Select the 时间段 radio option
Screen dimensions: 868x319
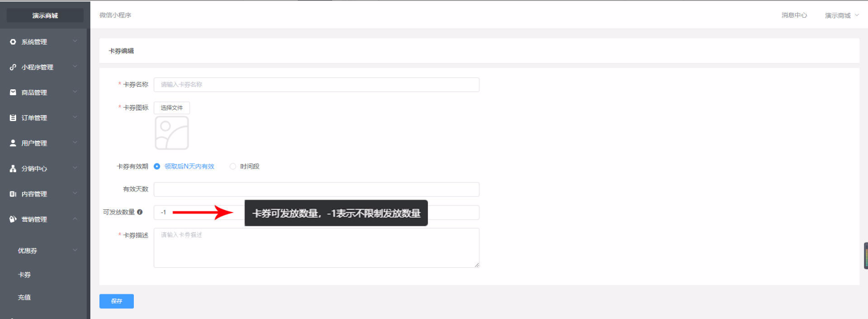tap(233, 166)
